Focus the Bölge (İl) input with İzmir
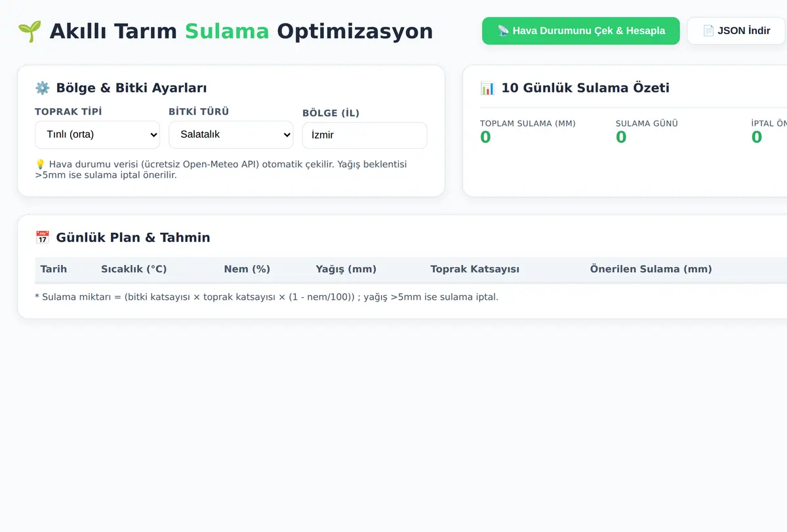 coord(365,135)
